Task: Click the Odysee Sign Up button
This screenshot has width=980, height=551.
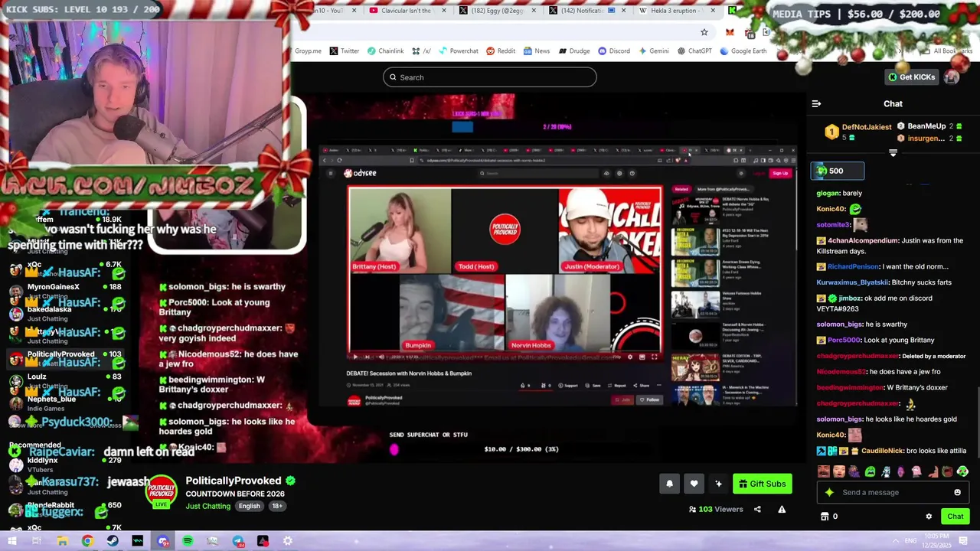Action: 779,173
